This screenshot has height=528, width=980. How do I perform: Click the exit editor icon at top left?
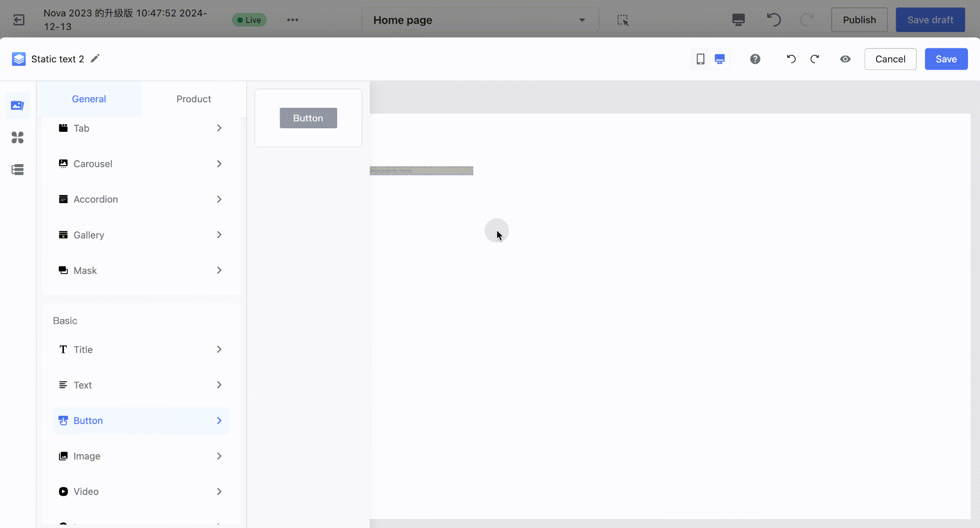18,20
